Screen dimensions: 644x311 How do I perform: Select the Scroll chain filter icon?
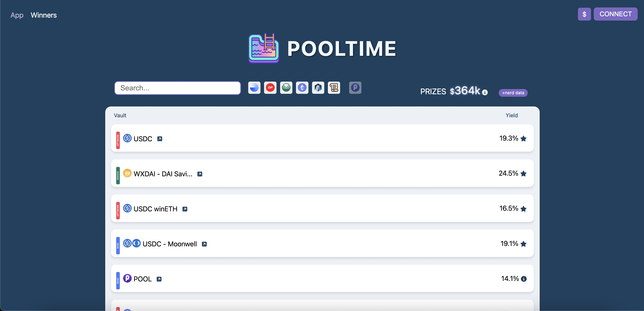click(334, 88)
